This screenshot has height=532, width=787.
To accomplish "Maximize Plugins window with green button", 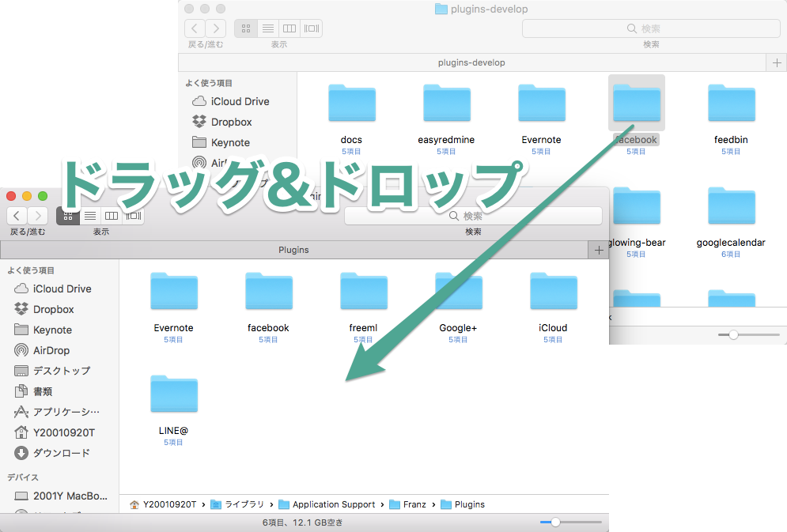I will (x=43, y=195).
